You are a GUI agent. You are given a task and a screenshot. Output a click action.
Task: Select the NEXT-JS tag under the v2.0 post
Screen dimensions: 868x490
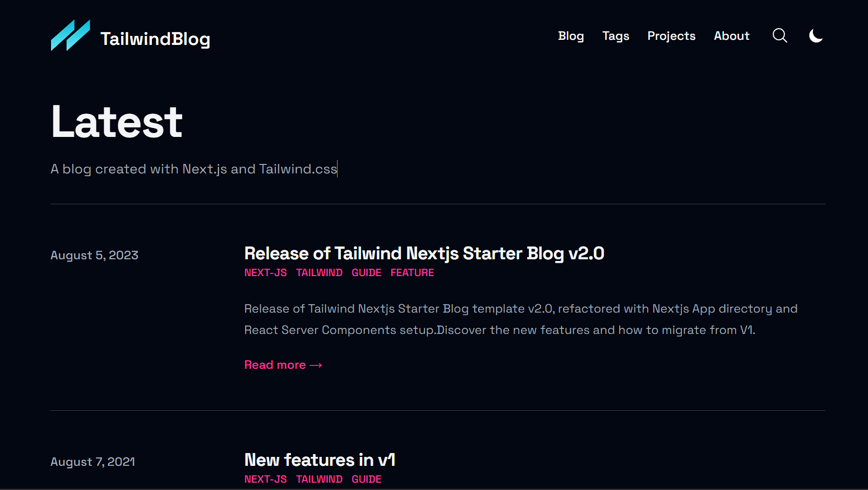point(265,272)
